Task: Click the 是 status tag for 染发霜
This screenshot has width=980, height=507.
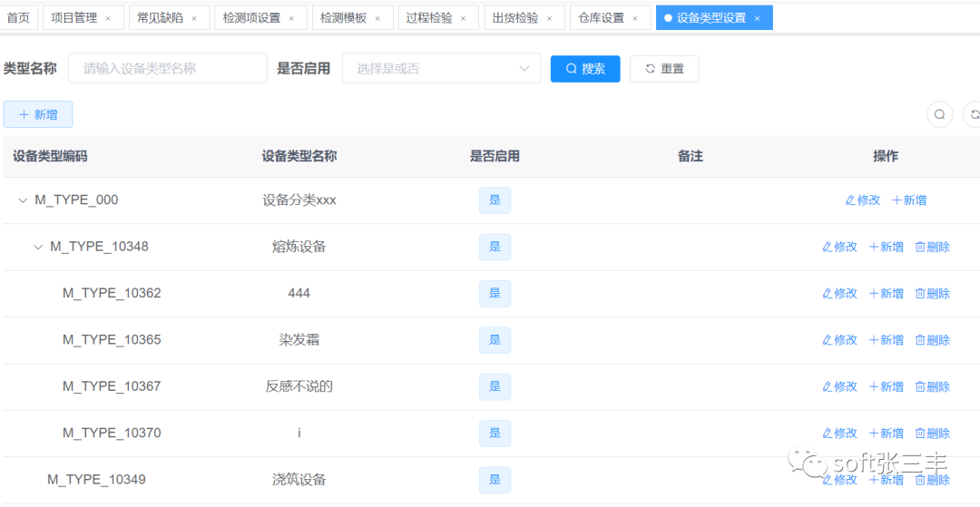Action: (x=495, y=340)
